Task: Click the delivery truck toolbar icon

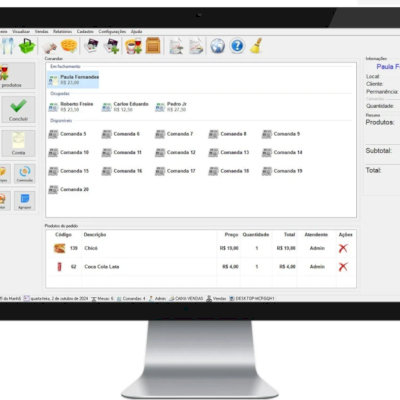Action: [50, 47]
